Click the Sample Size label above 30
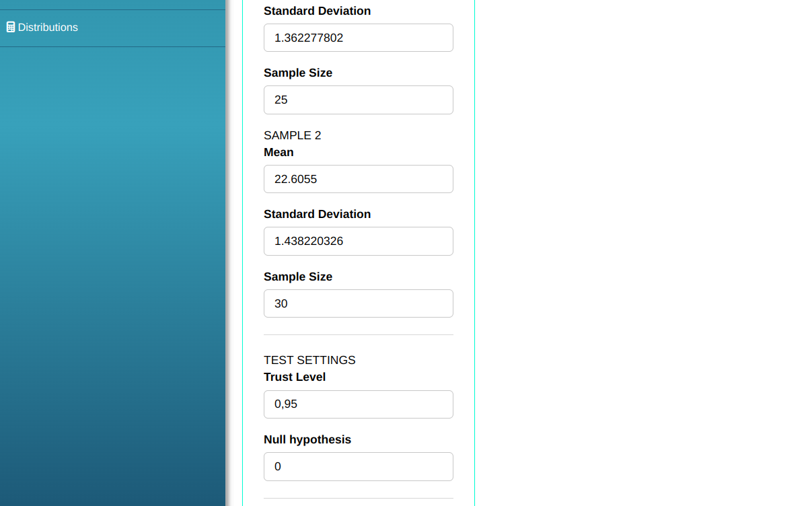Screen dimensions: 812x506 [298, 277]
